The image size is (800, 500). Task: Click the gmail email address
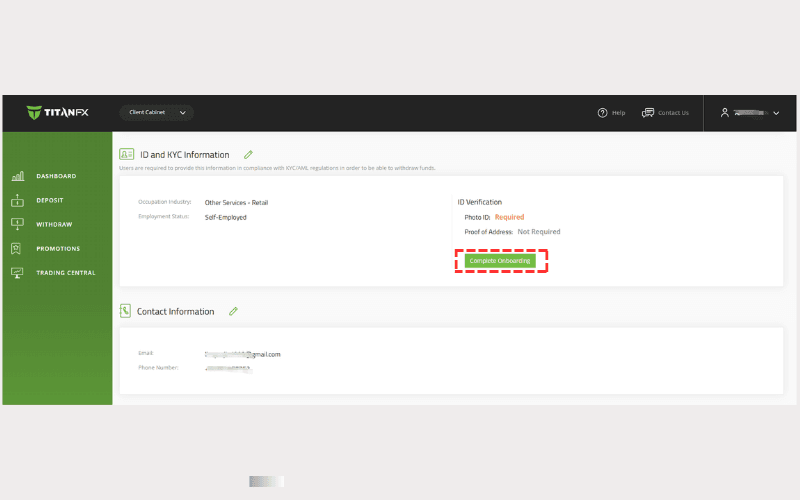pyautogui.click(x=242, y=354)
